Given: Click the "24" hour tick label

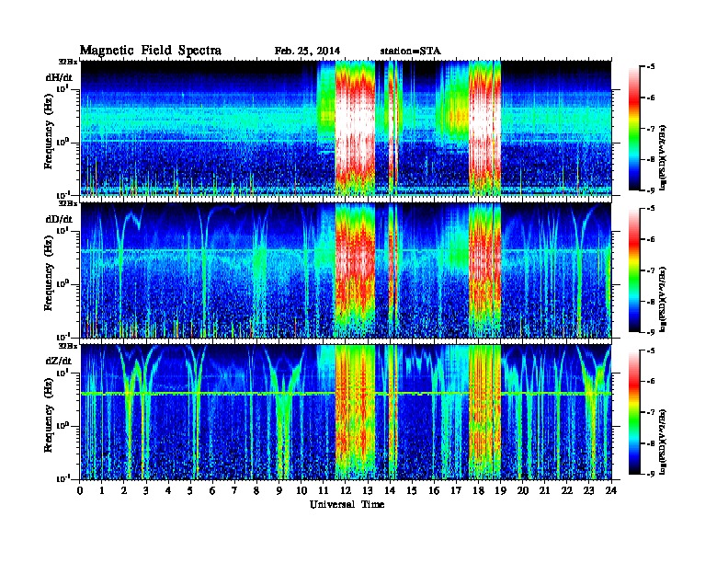Looking at the screenshot, I should [611, 490].
